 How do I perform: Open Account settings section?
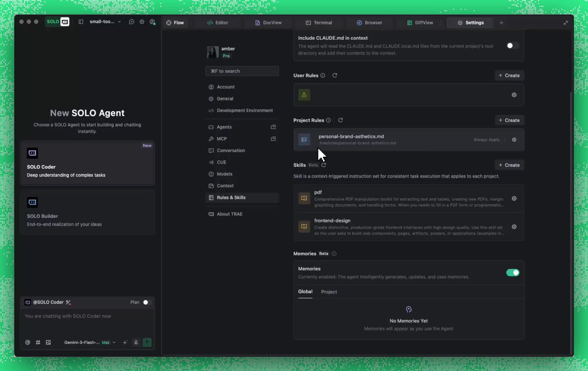tap(242, 87)
